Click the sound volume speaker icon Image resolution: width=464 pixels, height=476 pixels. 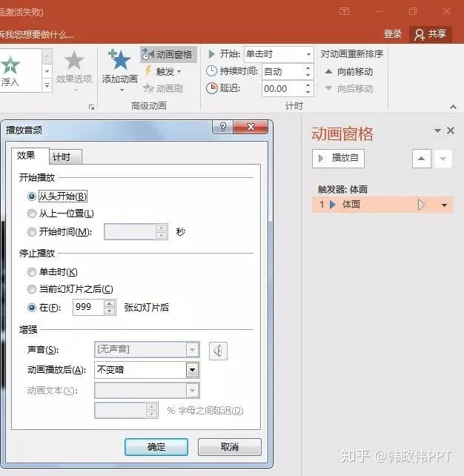(218, 351)
